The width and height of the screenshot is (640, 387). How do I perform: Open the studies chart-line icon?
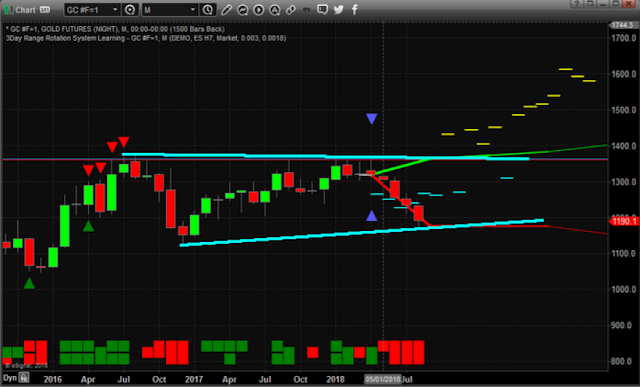pos(242,10)
